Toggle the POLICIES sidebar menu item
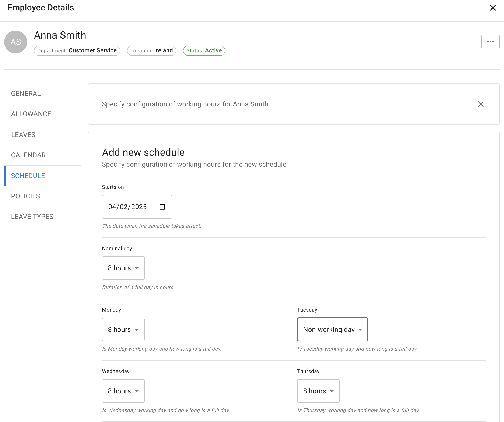This screenshot has height=422, width=504. coord(25,196)
